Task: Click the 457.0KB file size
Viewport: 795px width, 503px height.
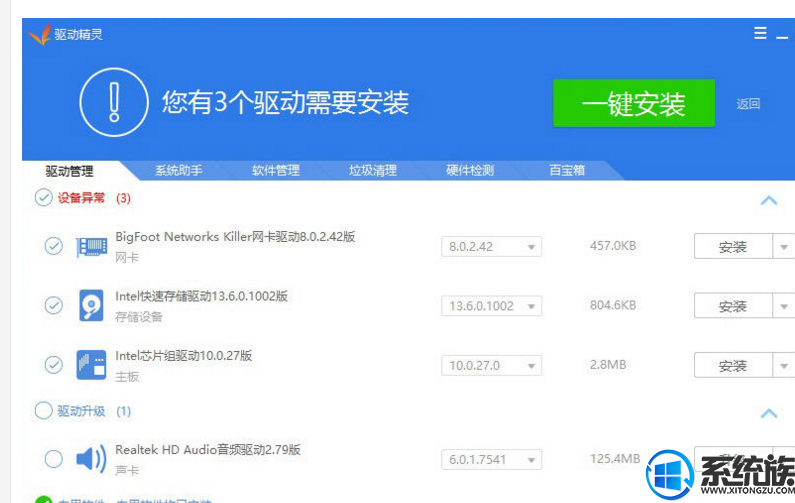Action: pos(612,246)
